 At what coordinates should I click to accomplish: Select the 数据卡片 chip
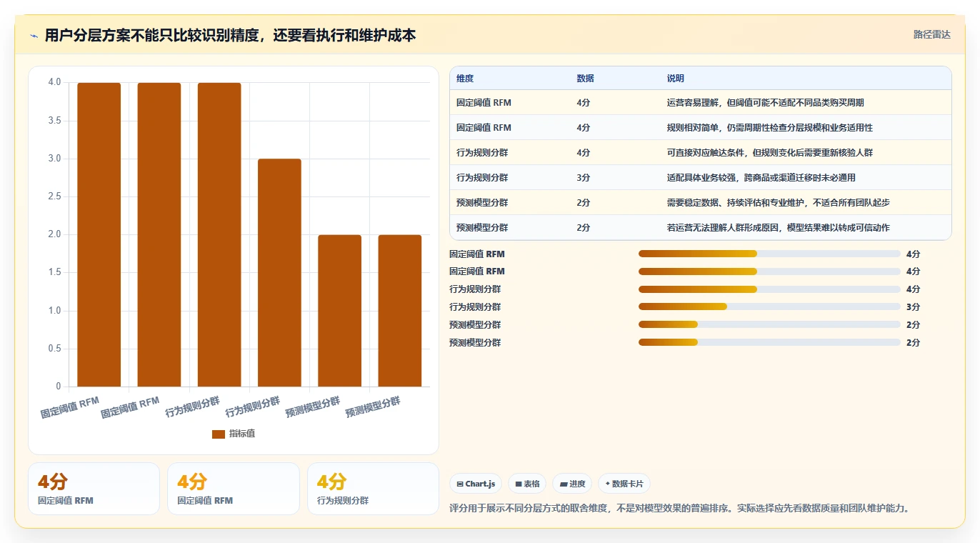(x=624, y=484)
